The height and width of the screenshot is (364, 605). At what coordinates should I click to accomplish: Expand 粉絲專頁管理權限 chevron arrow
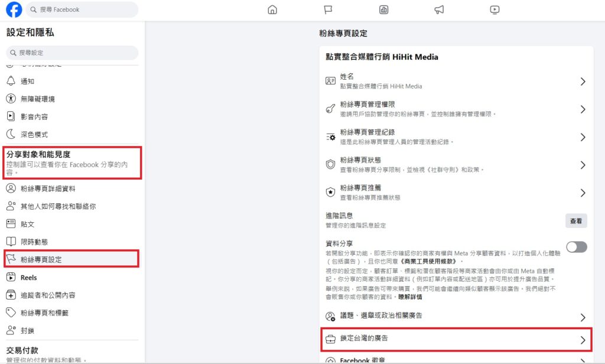click(583, 109)
